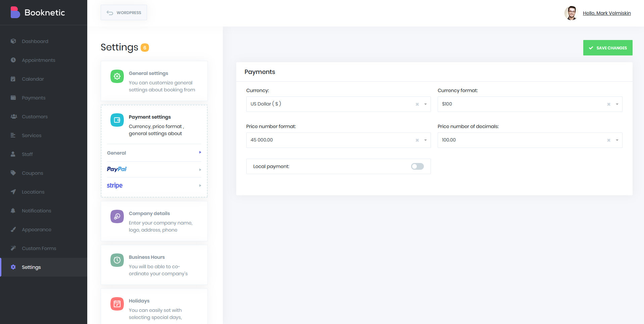Open Dashboard via its cube icon
The width and height of the screenshot is (644, 324).
13,41
